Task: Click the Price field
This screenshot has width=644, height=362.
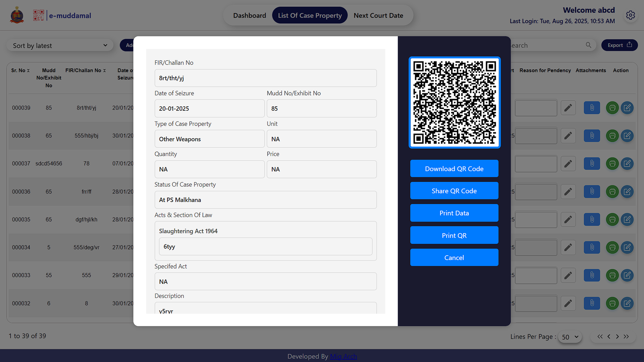Action: [x=321, y=169]
